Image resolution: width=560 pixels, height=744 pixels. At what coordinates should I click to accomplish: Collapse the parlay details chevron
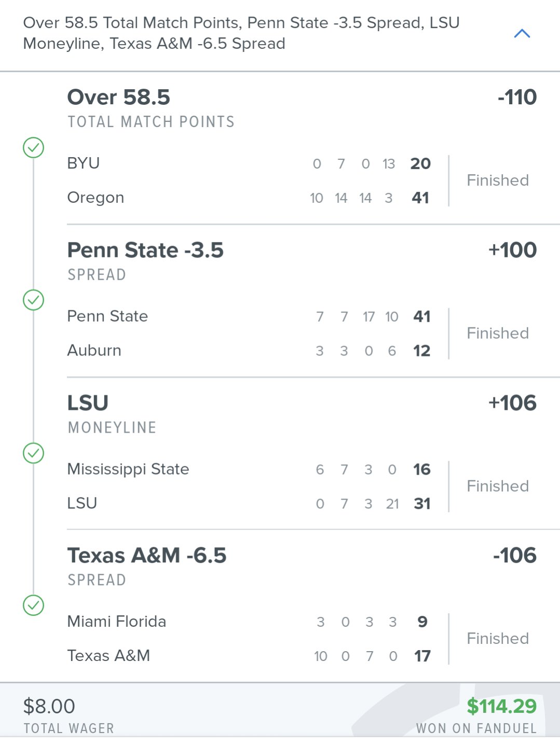click(522, 34)
